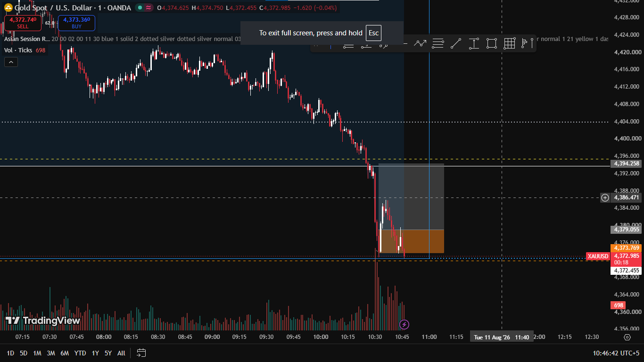Click the plus icon on the price scale
644x362 pixels.
(605, 197)
